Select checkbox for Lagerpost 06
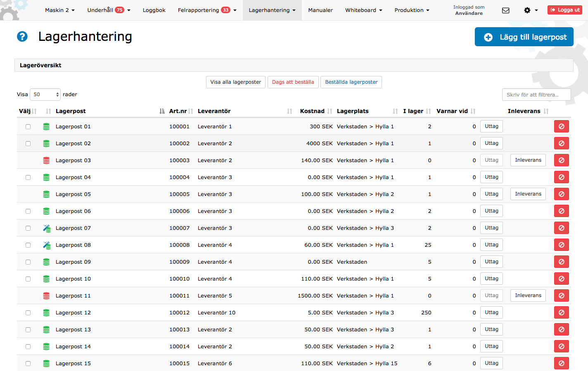Viewport: 588px width, 371px height. pyautogui.click(x=28, y=211)
